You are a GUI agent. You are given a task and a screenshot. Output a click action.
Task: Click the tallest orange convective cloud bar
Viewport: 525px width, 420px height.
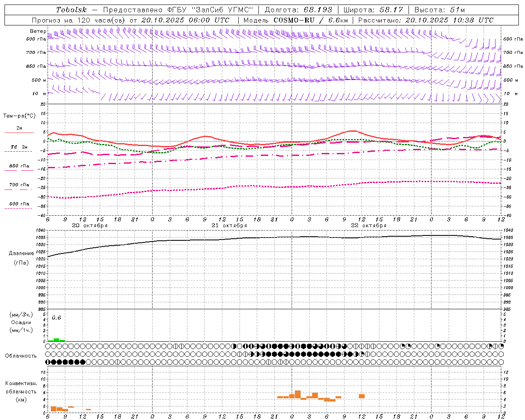coord(298,395)
